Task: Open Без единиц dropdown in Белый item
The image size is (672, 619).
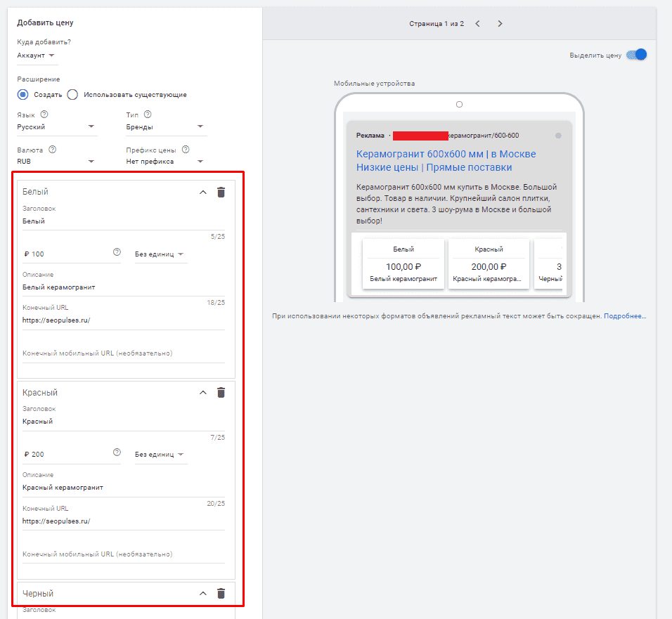Action: click(x=160, y=254)
